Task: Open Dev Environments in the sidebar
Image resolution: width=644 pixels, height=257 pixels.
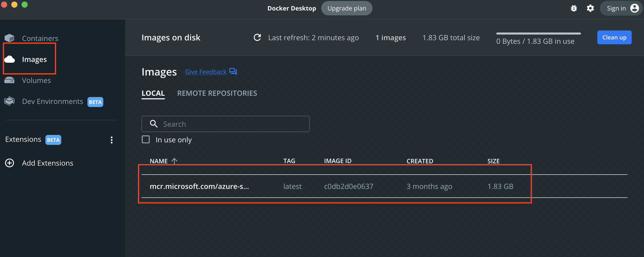Action: [53, 101]
